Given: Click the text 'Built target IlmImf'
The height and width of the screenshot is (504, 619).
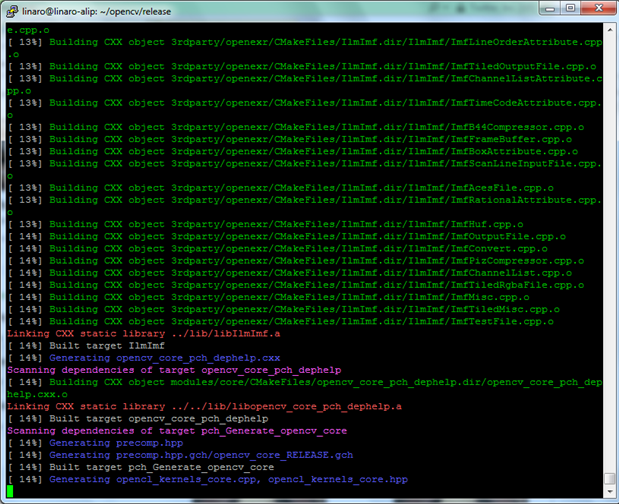Looking at the screenshot, I should tap(107, 346).
